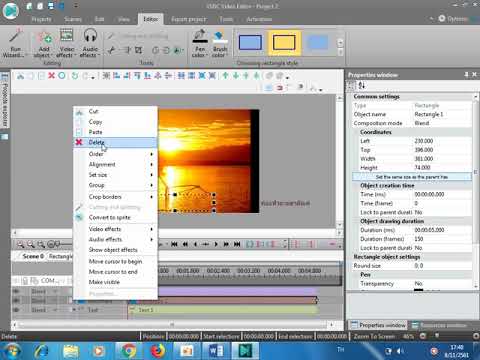
Task: Switch to the Properties window bottom tab
Action: coord(379,325)
